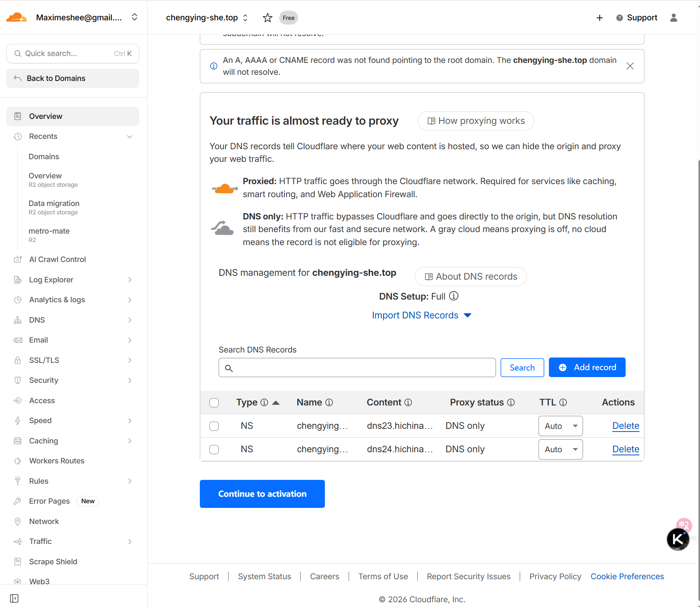700x608 pixels.
Task: Check the dns24.hichina NS record checkbox
Action: [x=214, y=450]
